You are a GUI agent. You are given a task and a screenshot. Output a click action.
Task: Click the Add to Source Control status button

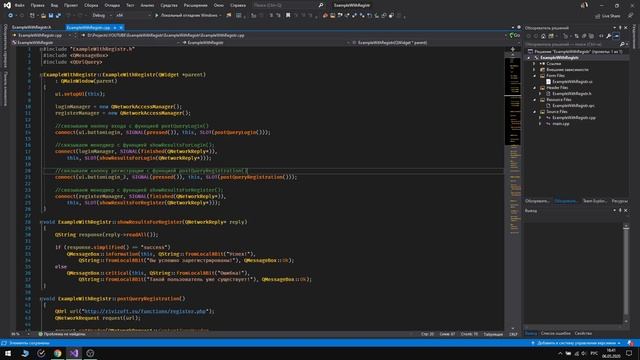[x=577, y=343]
